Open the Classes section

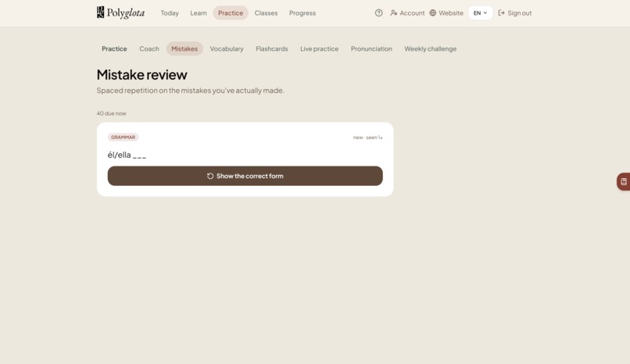coord(266,12)
